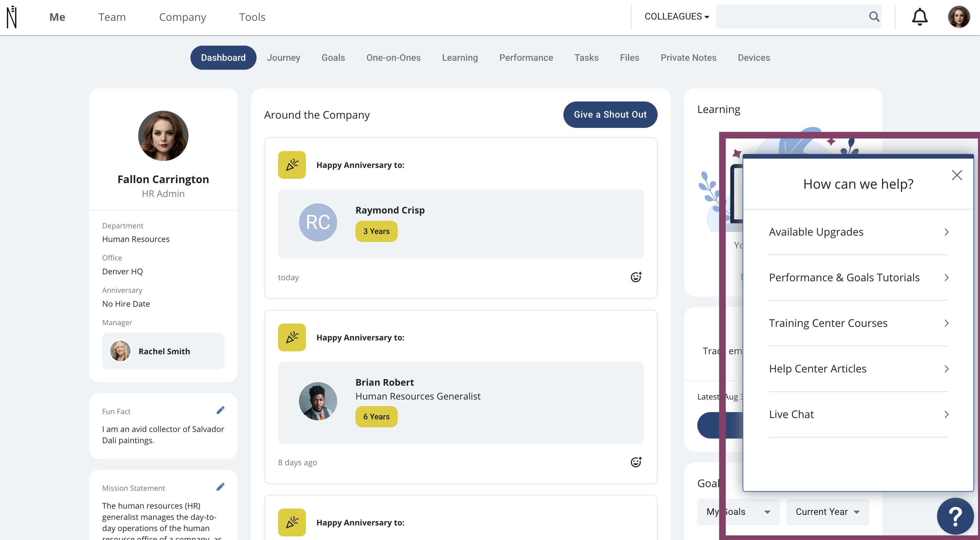Open the Company top navigation menu
Screen dimensions: 980x540
(183, 17)
